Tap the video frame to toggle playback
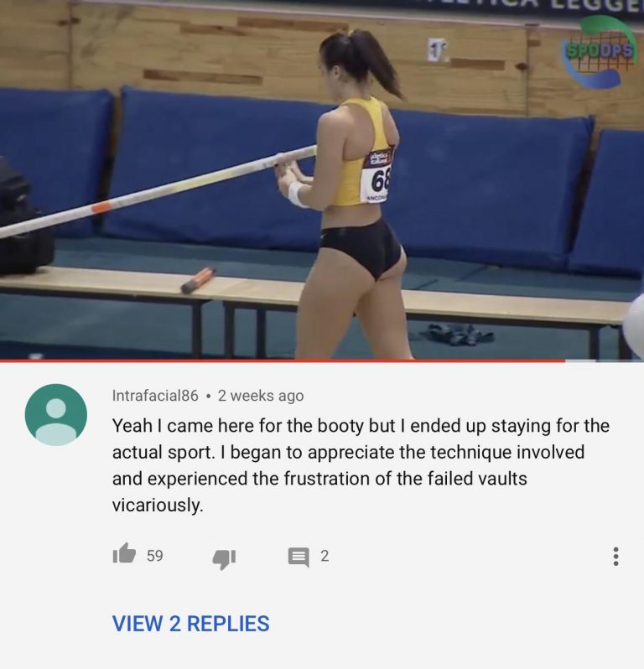The width and height of the screenshot is (644, 669). pos(322,179)
